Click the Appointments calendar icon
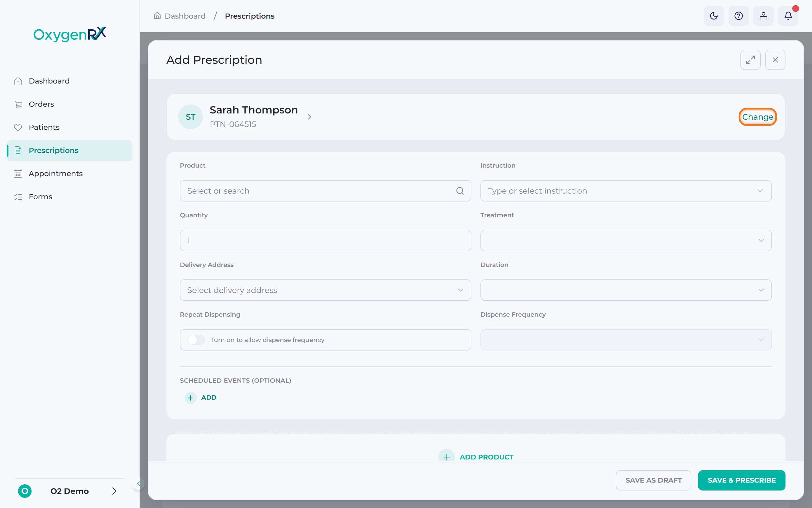 18,174
